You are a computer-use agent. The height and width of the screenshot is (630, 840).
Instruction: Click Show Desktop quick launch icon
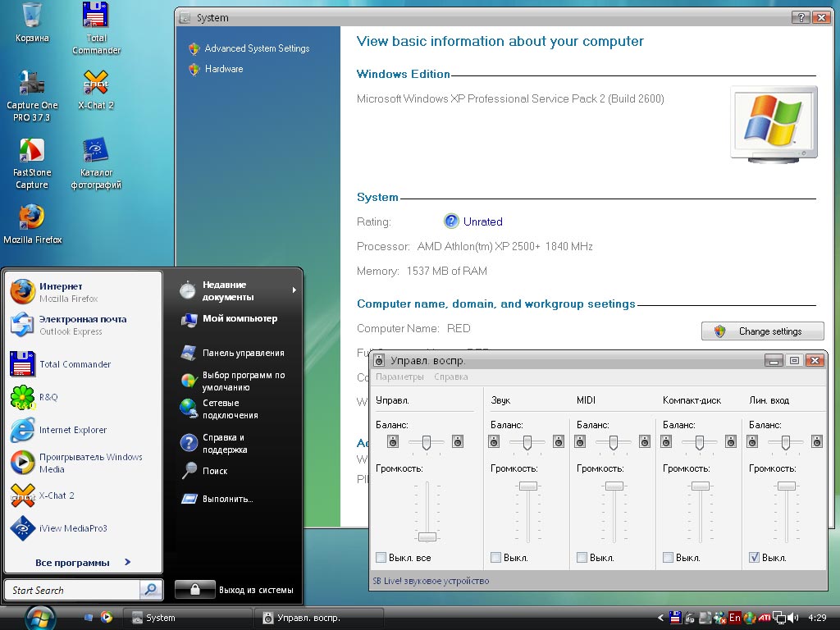(x=89, y=617)
